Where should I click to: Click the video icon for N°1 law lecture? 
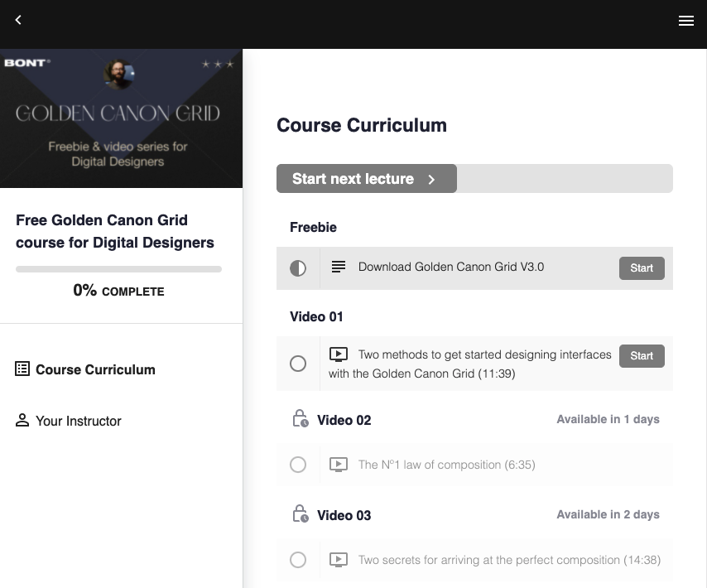click(x=338, y=465)
